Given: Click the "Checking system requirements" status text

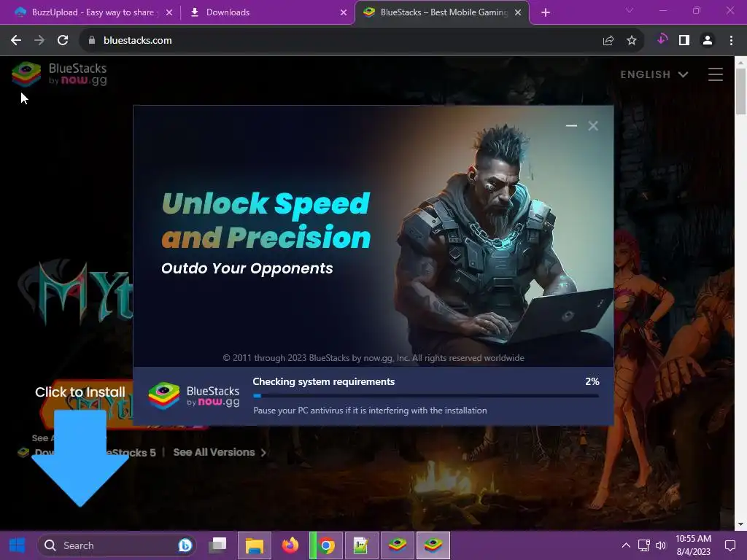Looking at the screenshot, I should point(323,381).
